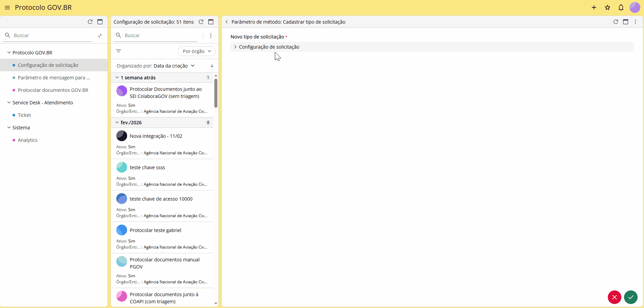Click avatar of Nova integração item

[x=122, y=136]
